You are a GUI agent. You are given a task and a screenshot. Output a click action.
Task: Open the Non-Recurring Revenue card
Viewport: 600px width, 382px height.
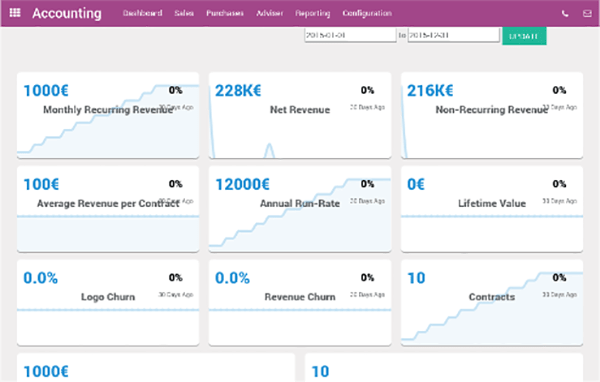(x=492, y=115)
